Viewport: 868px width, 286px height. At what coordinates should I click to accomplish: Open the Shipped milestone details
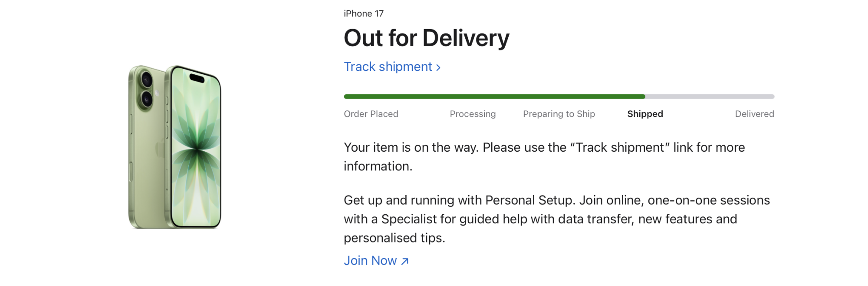(645, 114)
